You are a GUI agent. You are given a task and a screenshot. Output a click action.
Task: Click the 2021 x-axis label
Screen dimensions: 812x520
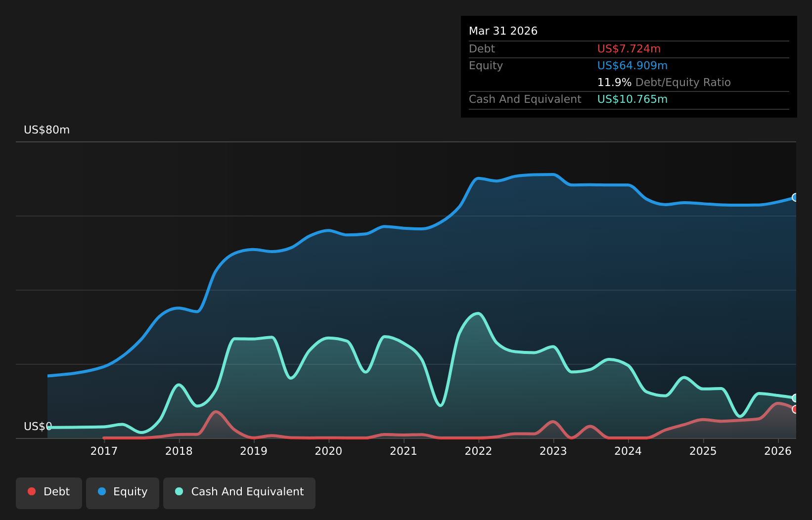point(404,451)
